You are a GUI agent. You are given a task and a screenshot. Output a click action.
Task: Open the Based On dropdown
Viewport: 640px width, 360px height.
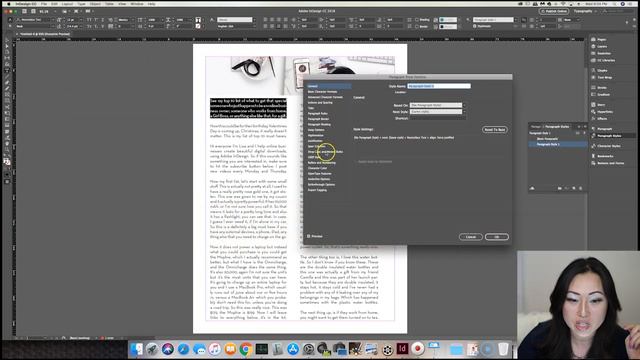(x=438, y=105)
